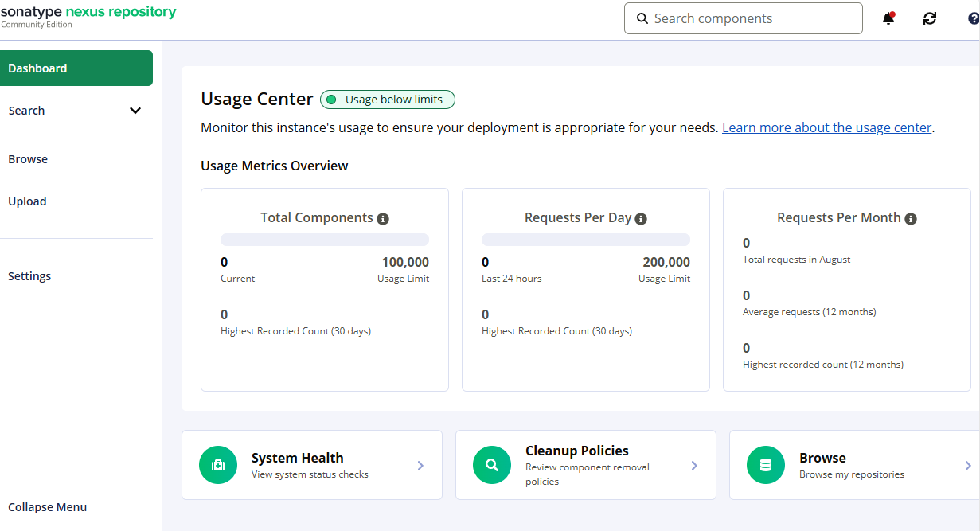Click Collapse Menu at the sidebar bottom
The height and width of the screenshot is (531, 980).
pos(48,507)
